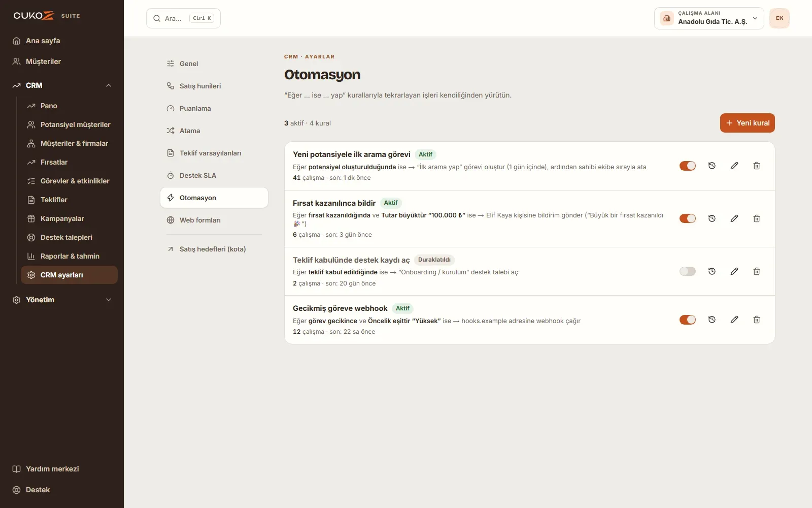This screenshot has width=812, height=508.
Task: Create a rule with Yeni kural
Action: coord(747,123)
